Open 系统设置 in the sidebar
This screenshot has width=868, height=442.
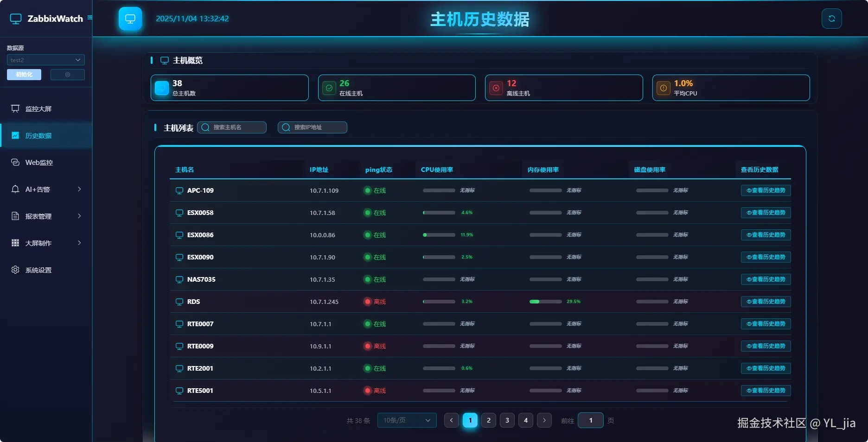click(x=46, y=270)
